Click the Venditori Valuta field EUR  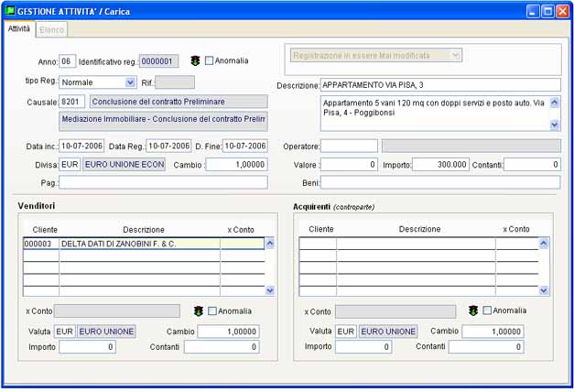(65, 332)
